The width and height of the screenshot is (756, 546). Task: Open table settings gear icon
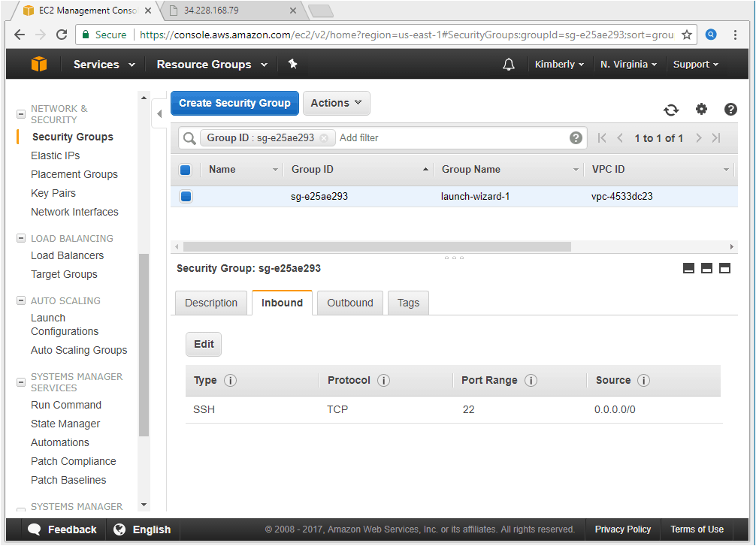point(702,110)
